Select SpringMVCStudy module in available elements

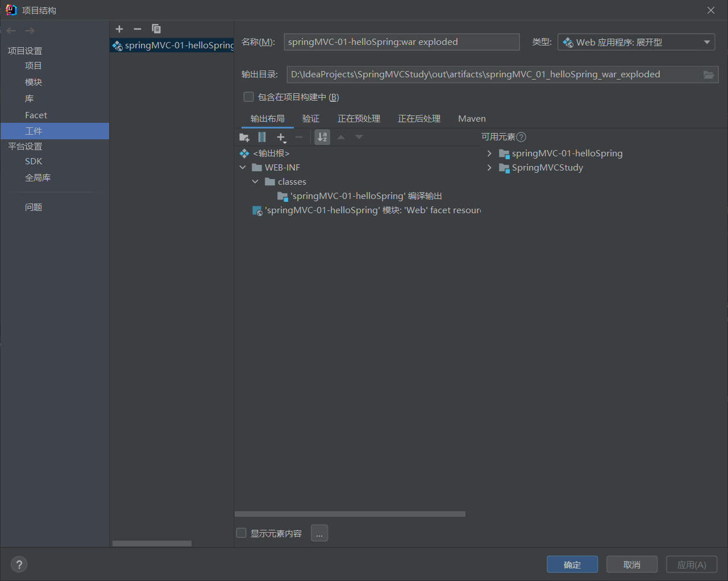pyautogui.click(x=541, y=168)
